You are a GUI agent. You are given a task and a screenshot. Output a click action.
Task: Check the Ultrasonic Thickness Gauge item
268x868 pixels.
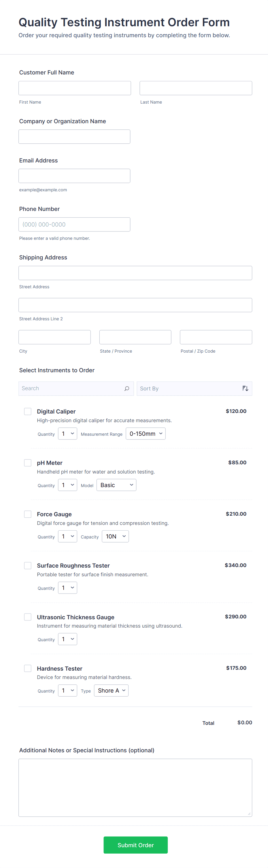pyautogui.click(x=28, y=617)
